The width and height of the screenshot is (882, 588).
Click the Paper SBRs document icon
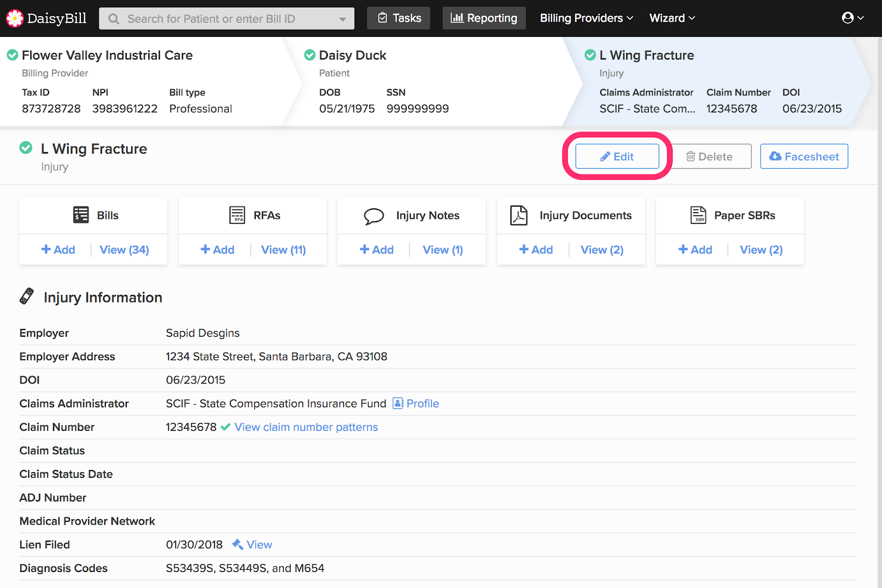pos(698,215)
